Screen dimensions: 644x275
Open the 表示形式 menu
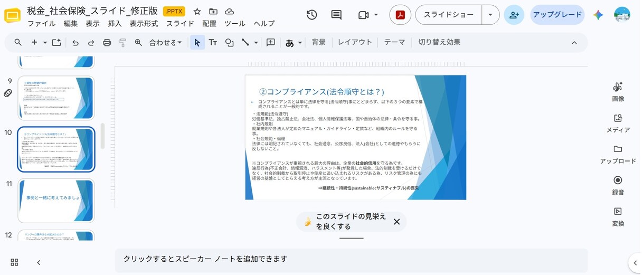(x=144, y=24)
